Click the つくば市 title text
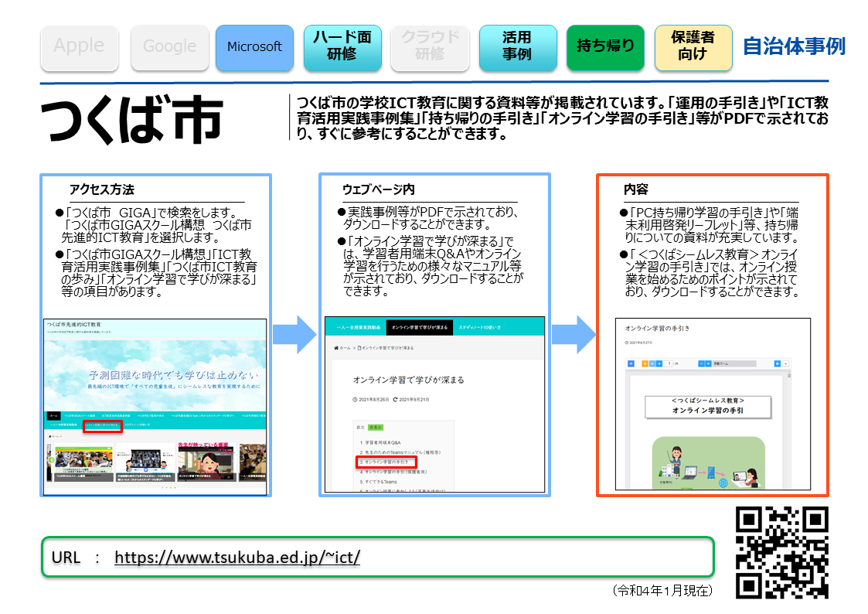Image resolution: width=868 pixels, height=614 pixels. 131,119
